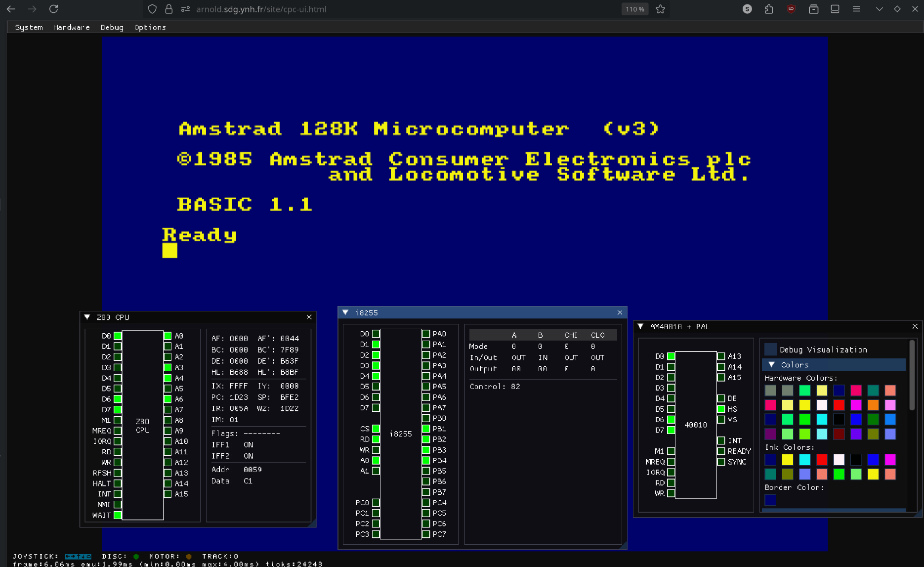
Task: Close the Z80 CPU window
Action: [309, 317]
